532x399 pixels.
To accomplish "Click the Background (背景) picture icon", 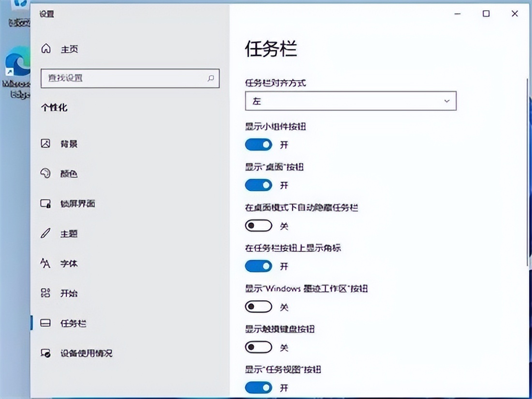I will click(x=45, y=143).
